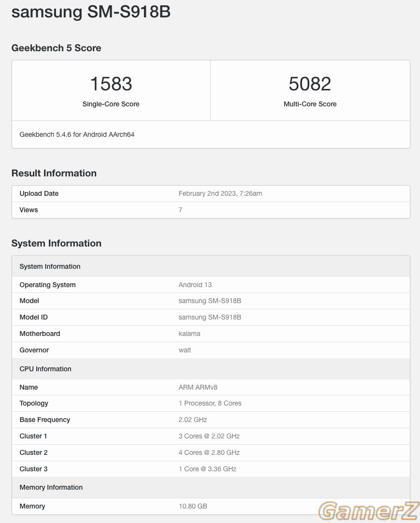Select "samsung SM-S918B" in the Model row
Image resolution: width=420 pixels, height=523 pixels.
(210, 301)
